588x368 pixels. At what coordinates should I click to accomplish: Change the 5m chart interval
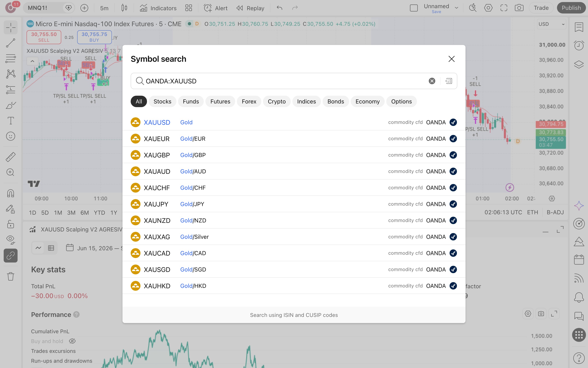[x=104, y=8]
